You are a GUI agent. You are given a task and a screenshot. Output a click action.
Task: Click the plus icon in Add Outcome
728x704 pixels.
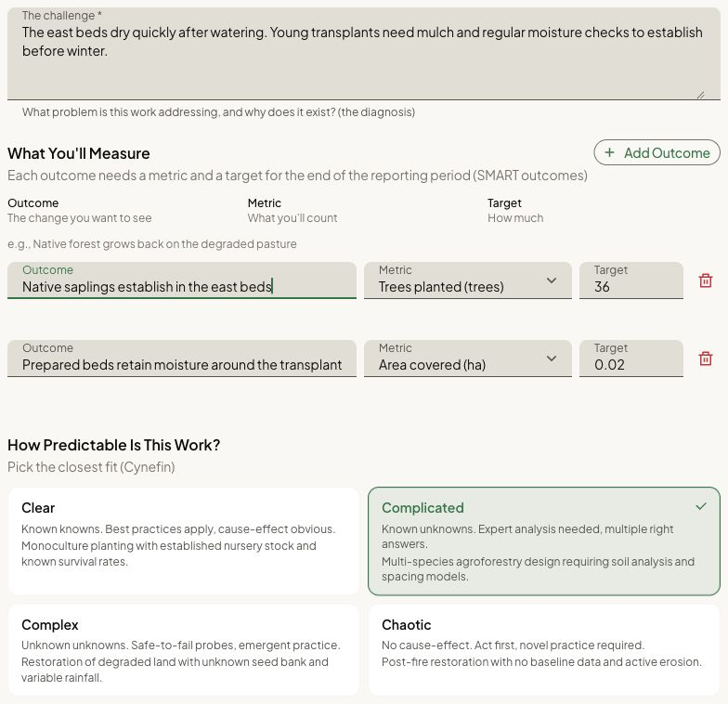point(609,152)
